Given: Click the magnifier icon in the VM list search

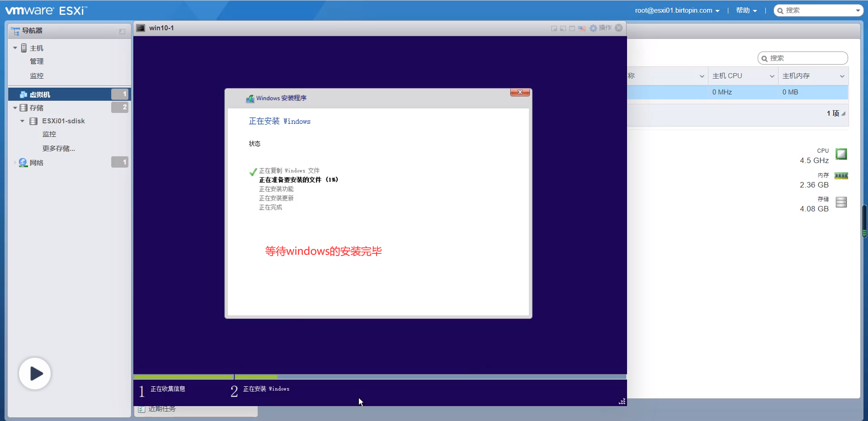Looking at the screenshot, I should (x=764, y=59).
